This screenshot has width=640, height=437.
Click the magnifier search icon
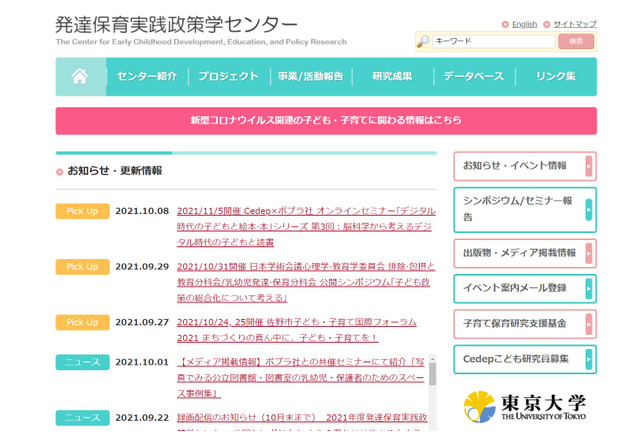tap(423, 41)
